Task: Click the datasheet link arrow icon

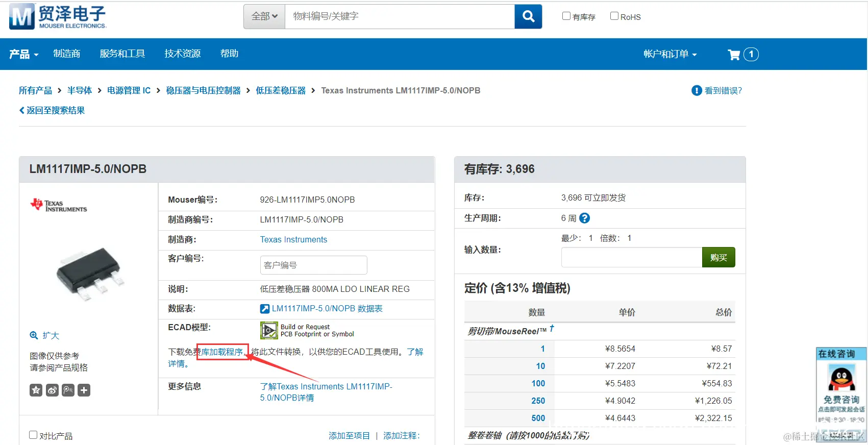Action: [x=265, y=309]
